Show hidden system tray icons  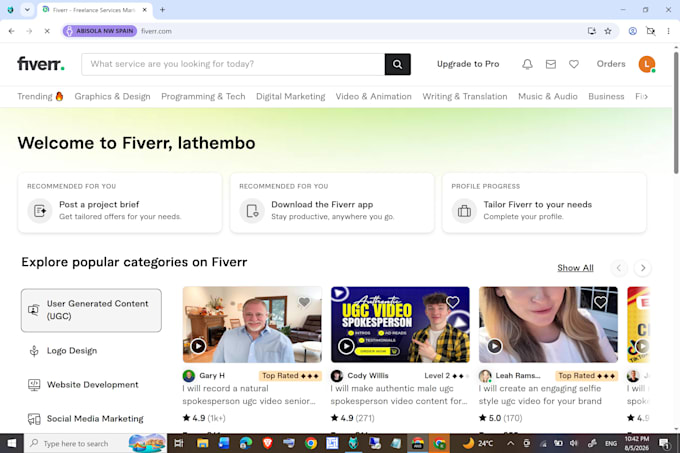(510, 443)
